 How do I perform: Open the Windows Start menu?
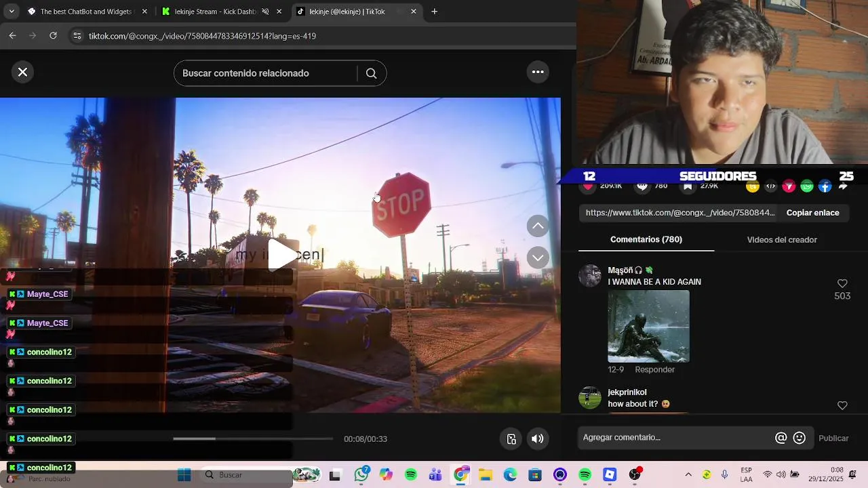(x=184, y=475)
